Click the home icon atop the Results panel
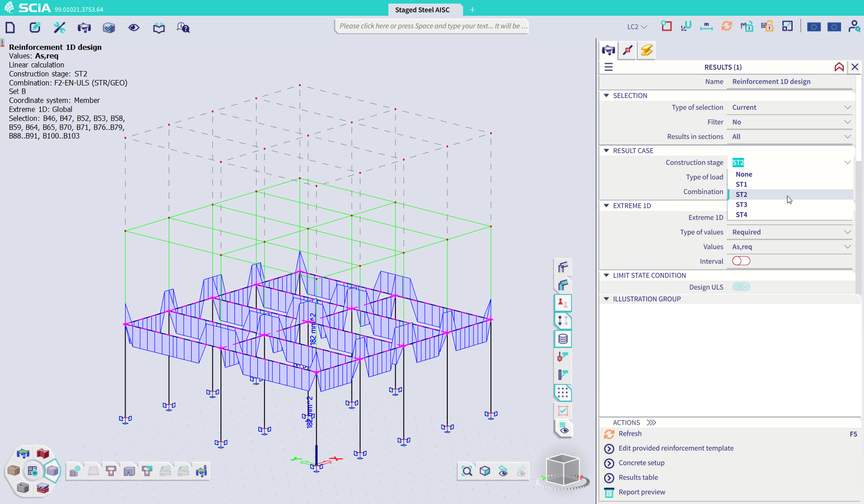864x504 pixels. (839, 67)
